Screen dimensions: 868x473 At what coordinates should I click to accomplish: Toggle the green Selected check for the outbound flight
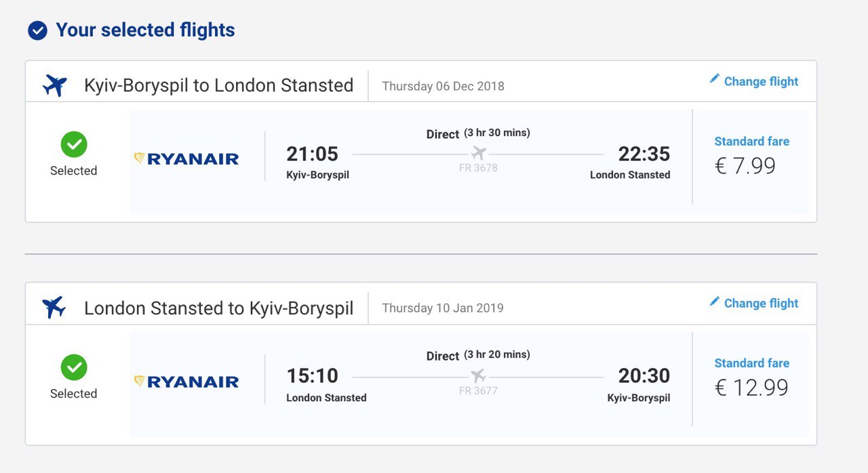click(74, 144)
